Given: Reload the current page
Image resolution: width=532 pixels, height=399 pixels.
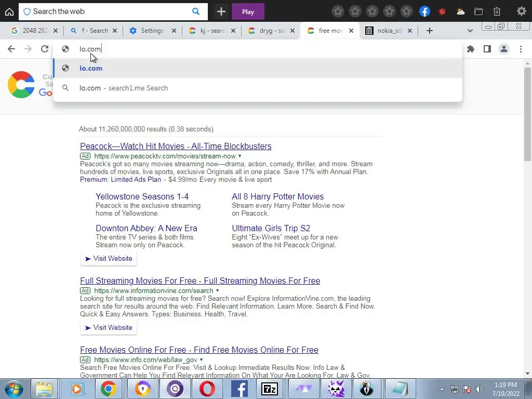Looking at the screenshot, I should pyautogui.click(x=45, y=49).
